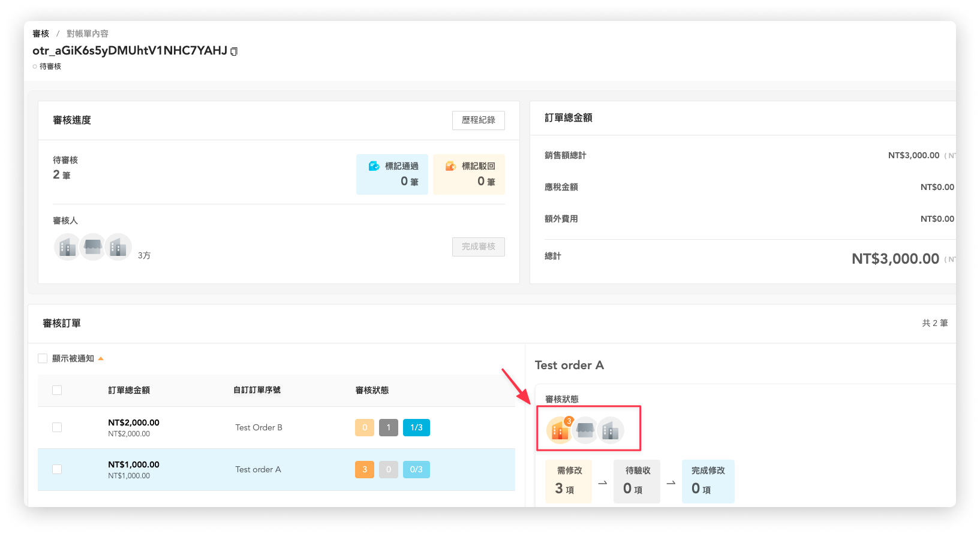This screenshot has height=534, width=980.
Task: Click the 待審核 2 筆 count
Action: pos(62,175)
